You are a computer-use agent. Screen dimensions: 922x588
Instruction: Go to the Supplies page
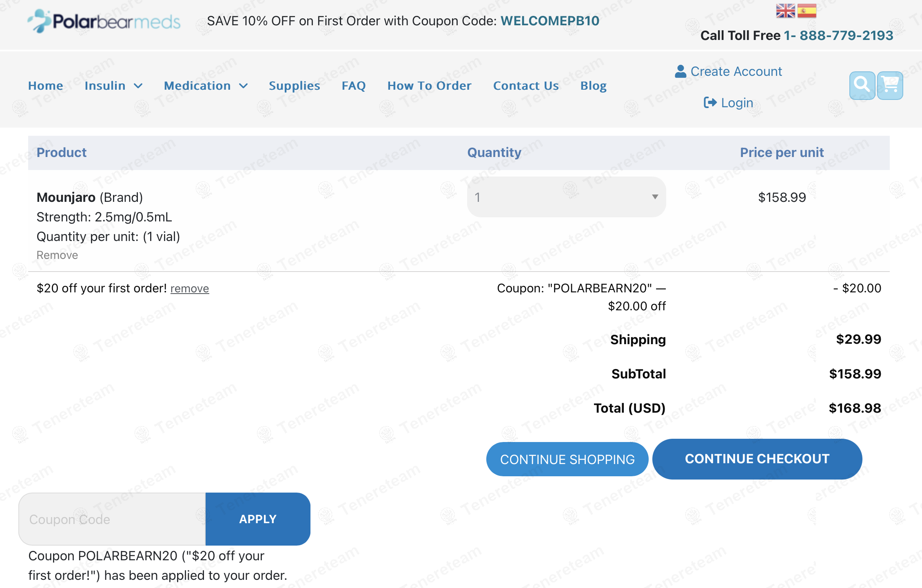[x=294, y=86]
